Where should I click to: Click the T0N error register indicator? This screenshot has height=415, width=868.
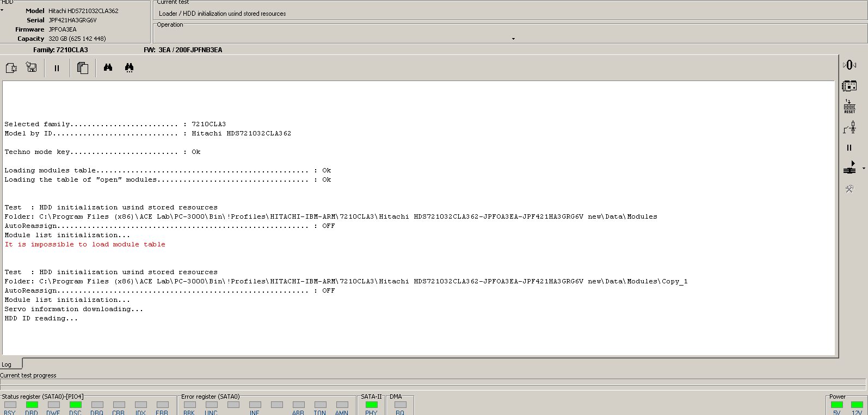coord(320,405)
